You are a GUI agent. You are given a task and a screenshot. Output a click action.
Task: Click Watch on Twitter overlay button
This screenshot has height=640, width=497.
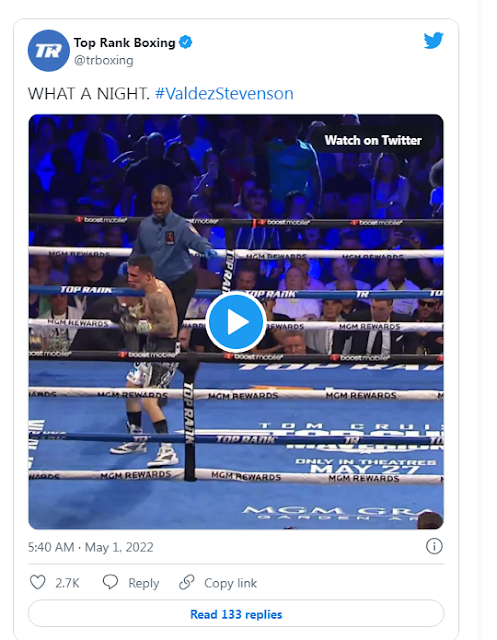click(373, 140)
